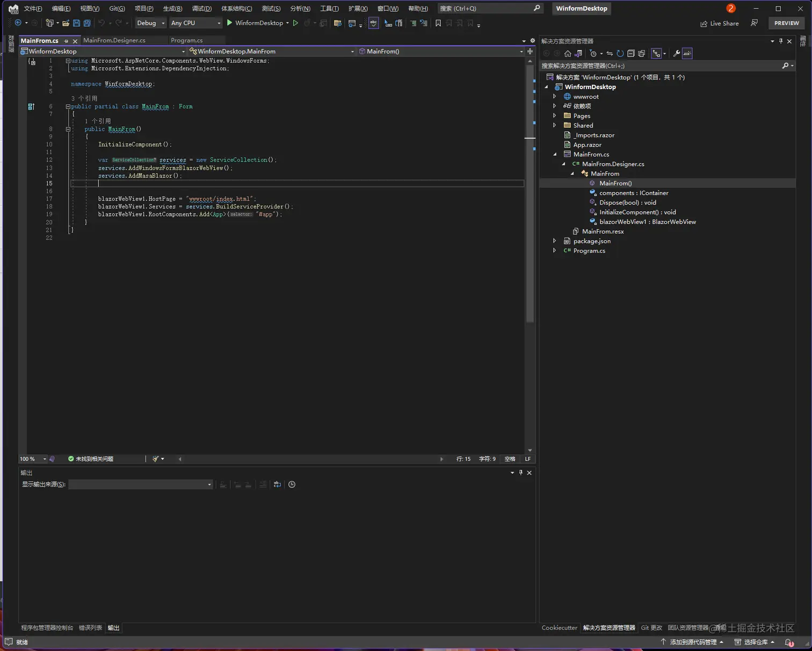Image resolution: width=812 pixels, height=651 pixels.
Task: Click the code cleanup broom icon
Action: tap(156, 459)
